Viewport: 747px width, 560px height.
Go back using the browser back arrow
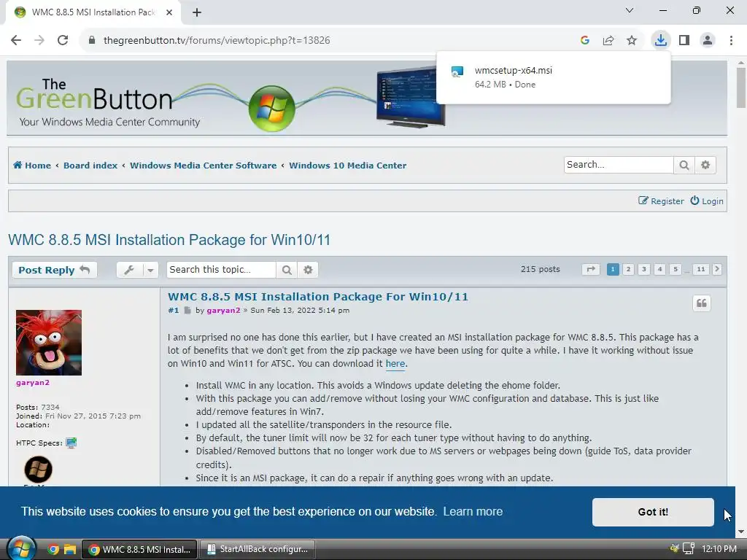16,41
